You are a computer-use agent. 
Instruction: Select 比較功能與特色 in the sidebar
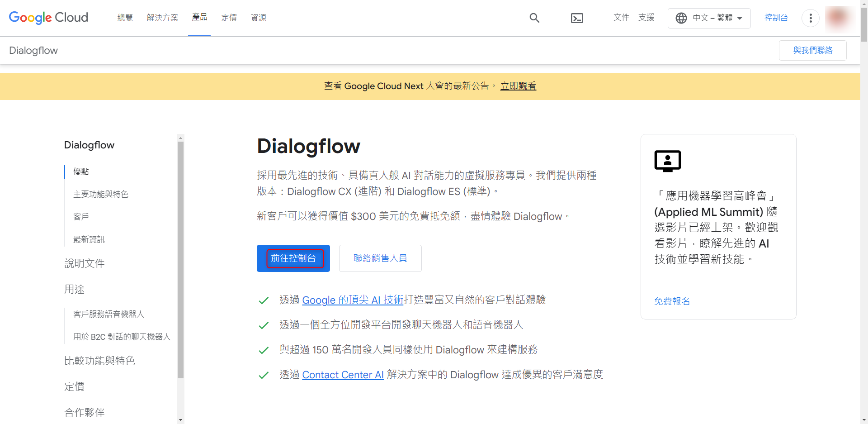tap(99, 361)
